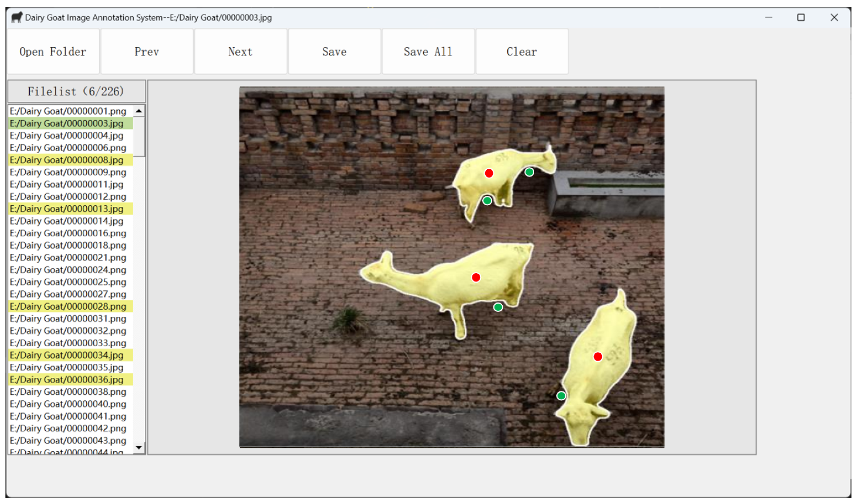This screenshot has width=859, height=504.
Task: Click red point on middle goat
Action: click(476, 278)
